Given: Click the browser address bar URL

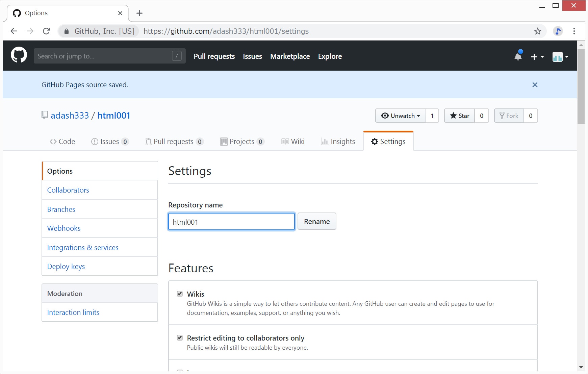Looking at the screenshot, I should coord(226,31).
